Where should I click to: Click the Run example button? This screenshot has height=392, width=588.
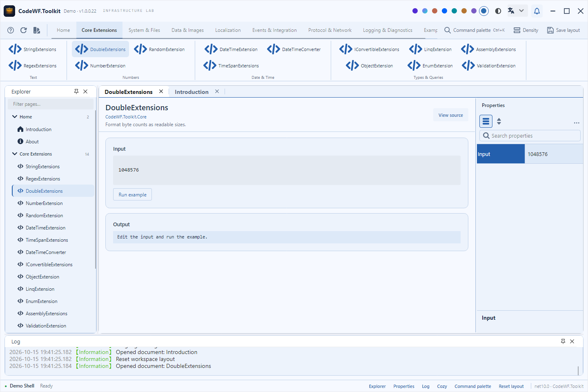[132, 195]
